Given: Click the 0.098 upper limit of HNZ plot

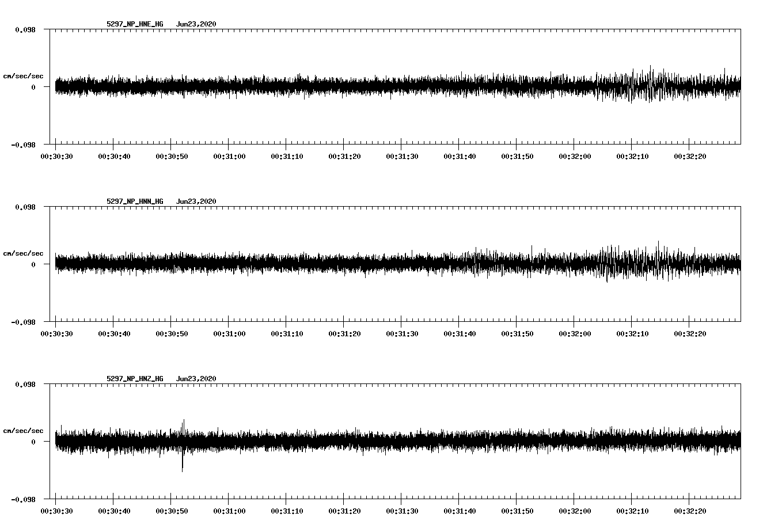Looking at the screenshot, I should 25,384.
